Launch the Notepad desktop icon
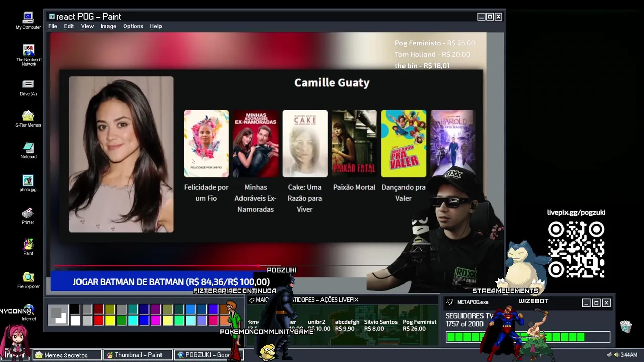 point(28,150)
